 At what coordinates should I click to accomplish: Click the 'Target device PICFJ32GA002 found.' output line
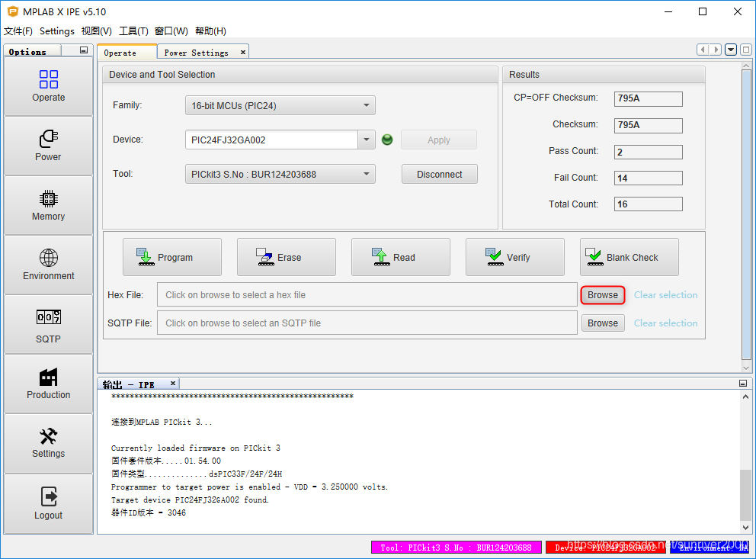pos(190,500)
